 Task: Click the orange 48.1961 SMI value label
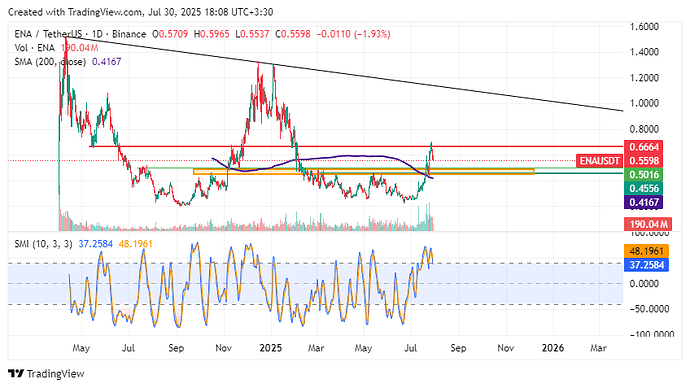(x=646, y=251)
